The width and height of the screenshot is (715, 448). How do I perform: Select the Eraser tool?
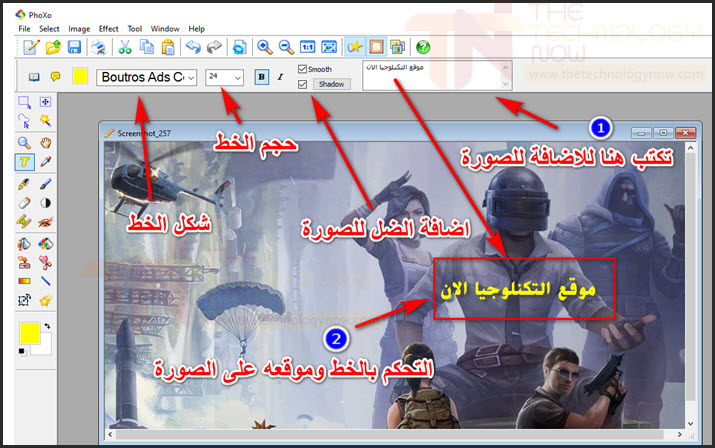point(24,203)
